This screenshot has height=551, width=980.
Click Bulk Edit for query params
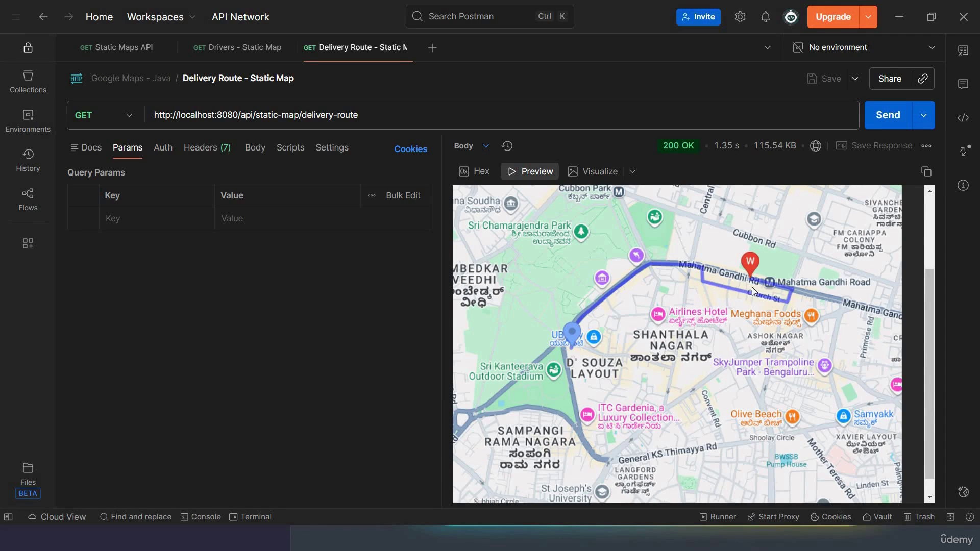(403, 195)
